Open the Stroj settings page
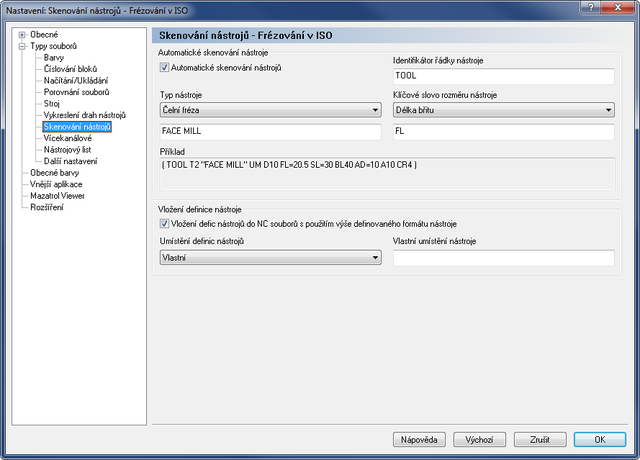The height and width of the screenshot is (460, 640). [x=52, y=103]
